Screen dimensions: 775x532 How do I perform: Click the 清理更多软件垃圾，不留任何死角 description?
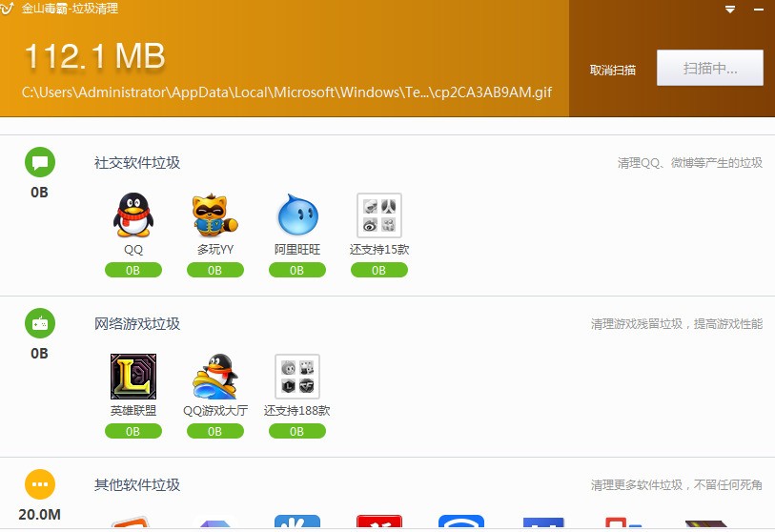click(x=677, y=485)
